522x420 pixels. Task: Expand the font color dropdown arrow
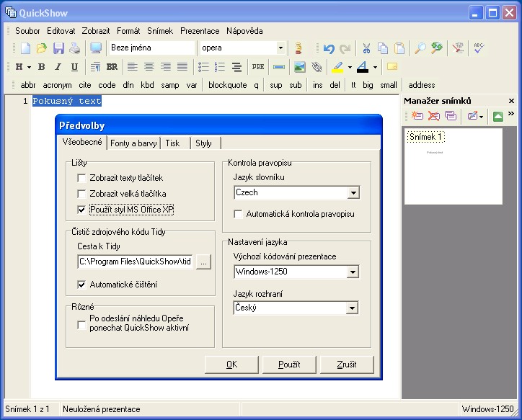click(x=375, y=67)
